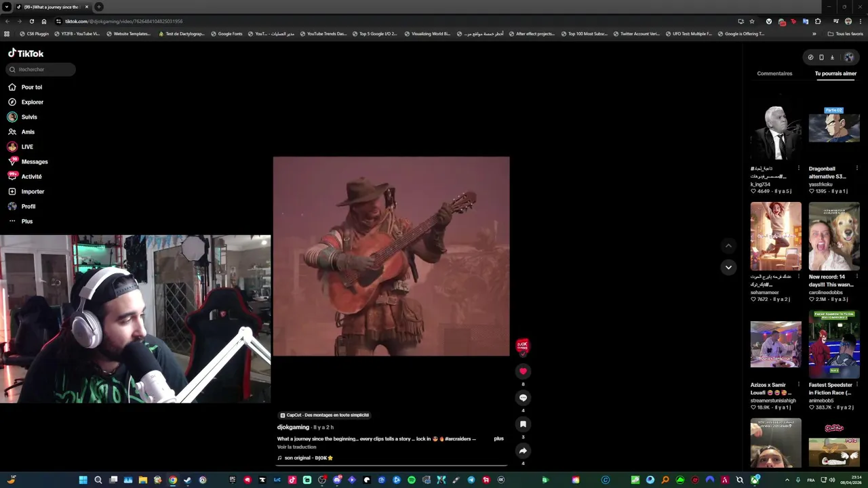Viewport: 868px width, 488px height.
Task: Open Messages in the sidebar
Action: coord(28,161)
